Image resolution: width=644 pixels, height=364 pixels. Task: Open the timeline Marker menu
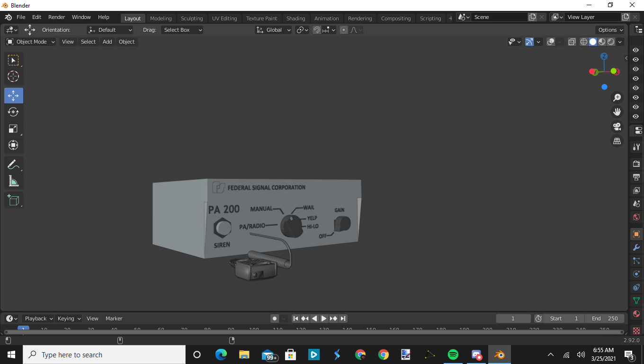[x=114, y=318]
